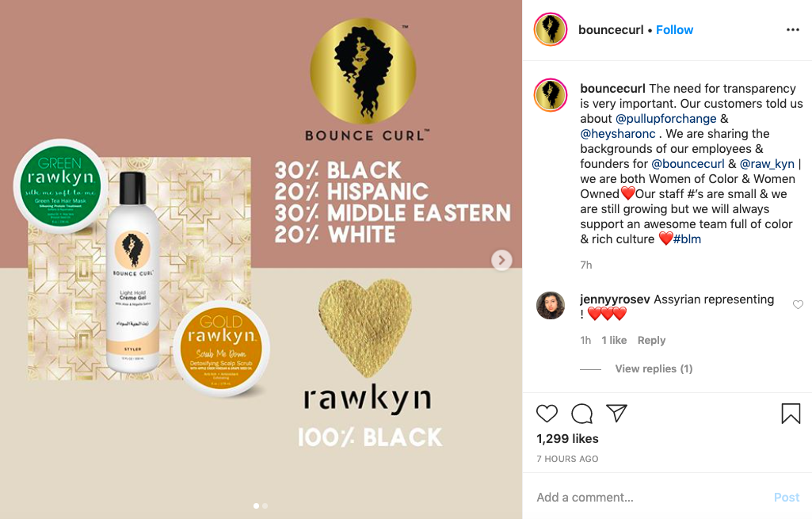Open the comment speech bubble icon

click(581, 414)
